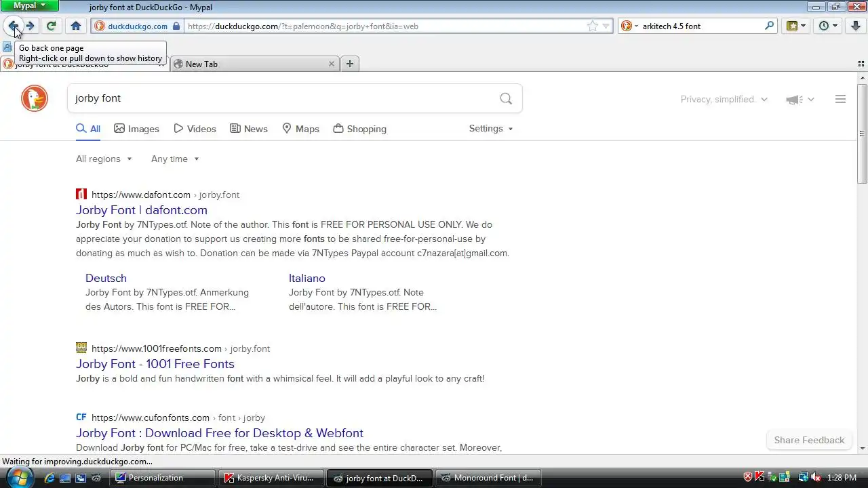Click the padlock security icon in address bar

[176, 26]
